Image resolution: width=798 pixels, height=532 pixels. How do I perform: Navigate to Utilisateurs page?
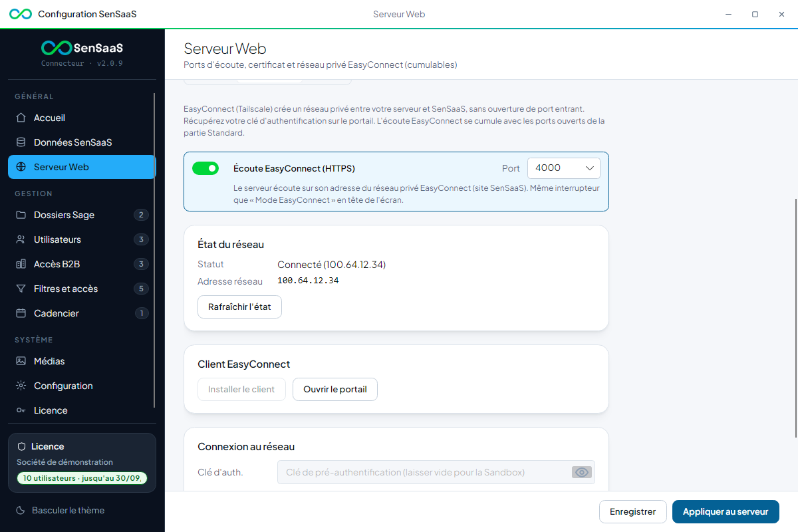click(x=82, y=239)
